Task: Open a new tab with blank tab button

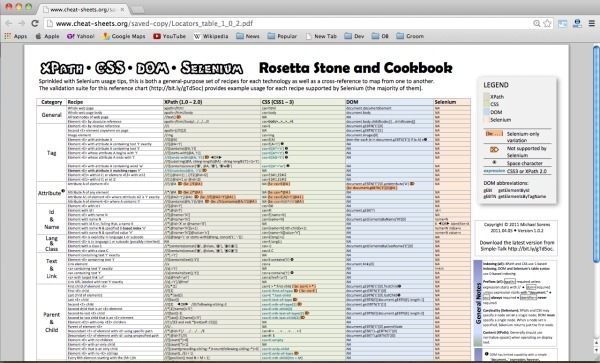Action: coord(137,10)
